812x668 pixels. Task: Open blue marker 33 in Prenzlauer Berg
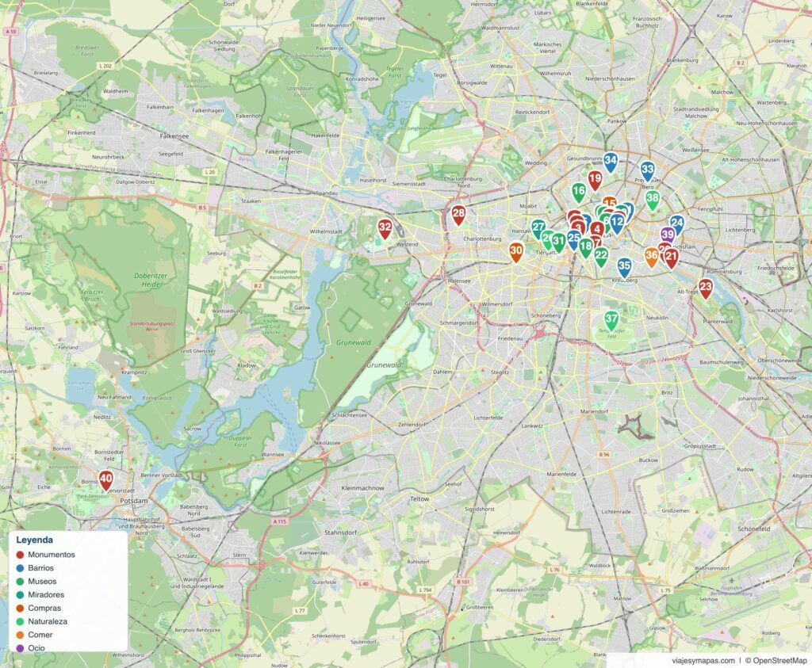point(647,170)
